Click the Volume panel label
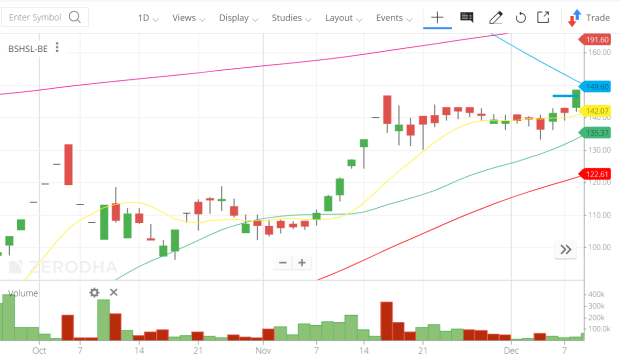The image size is (625, 360). point(23,293)
